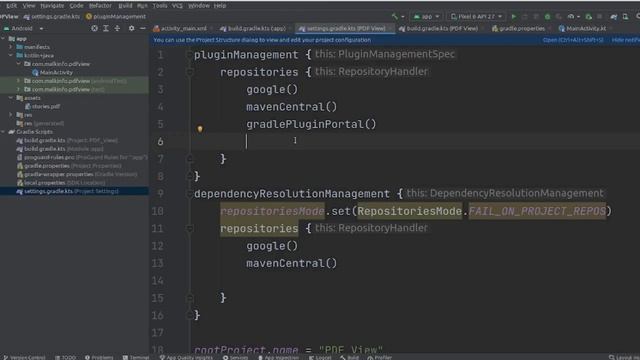
Task: Switch to build.gradle.kts (PDF View) tab
Action: click(x=439, y=29)
